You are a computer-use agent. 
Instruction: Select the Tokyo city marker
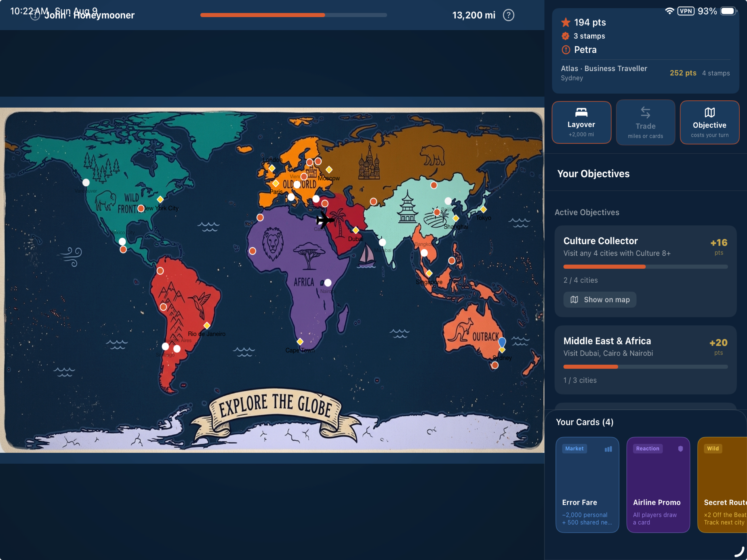(484, 210)
